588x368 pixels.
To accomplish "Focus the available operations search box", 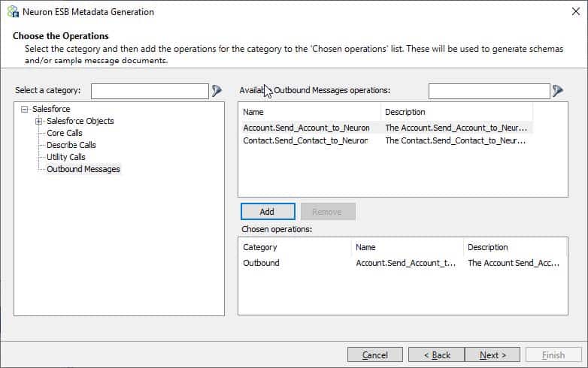I will [x=489, y=91].
